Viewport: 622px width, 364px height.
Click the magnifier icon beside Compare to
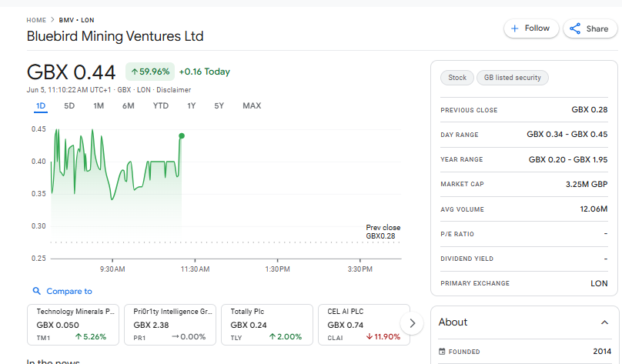coord(36,292)
